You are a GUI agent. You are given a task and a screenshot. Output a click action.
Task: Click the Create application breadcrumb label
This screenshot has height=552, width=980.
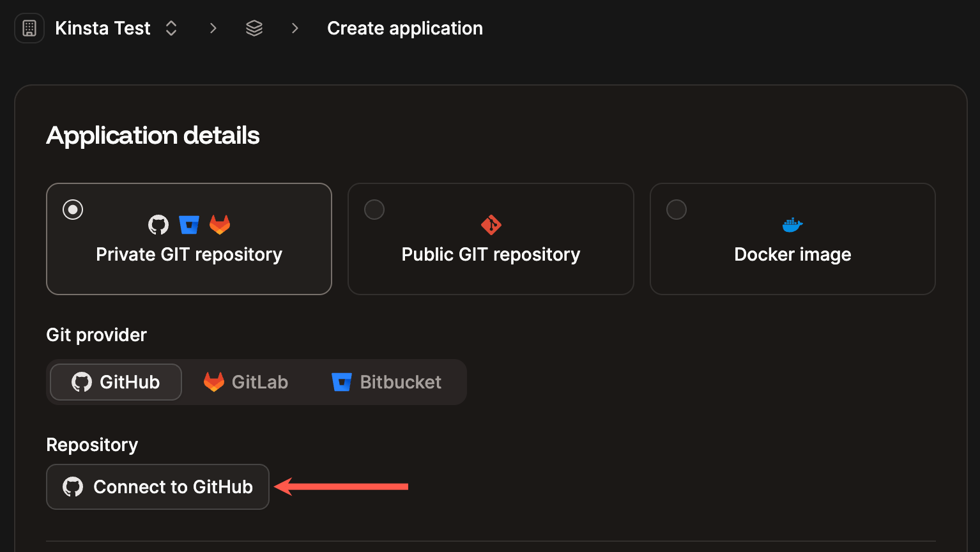pyautogui.click(x=404, y=27)
